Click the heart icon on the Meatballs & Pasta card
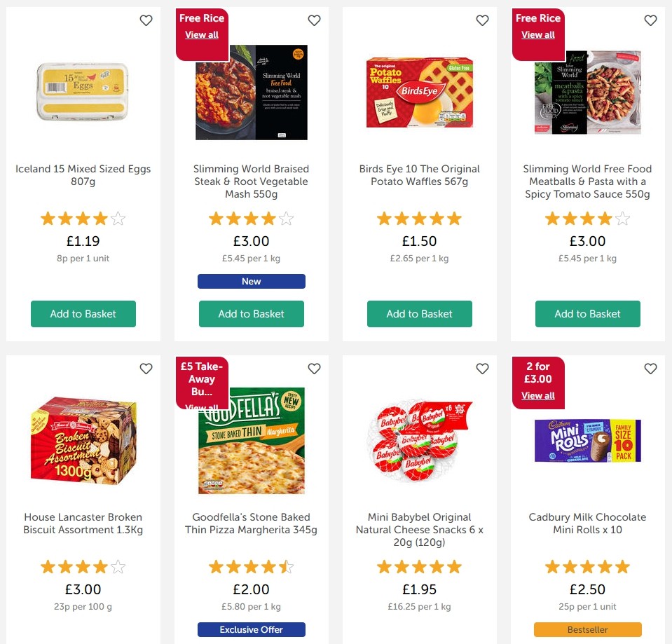This screenshot has height=644, width=672. pyautogui.click(x=650, y=20)
